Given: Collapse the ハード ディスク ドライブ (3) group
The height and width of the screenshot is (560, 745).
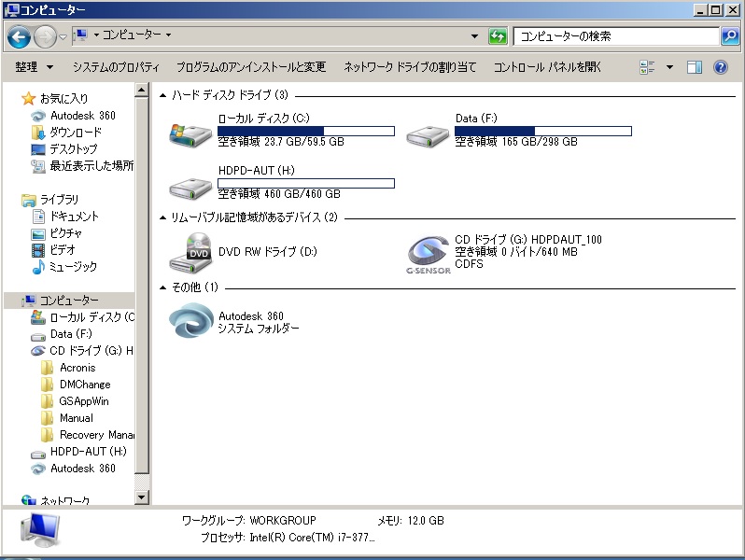Looking at the screenshot, I should click(163, 95).
